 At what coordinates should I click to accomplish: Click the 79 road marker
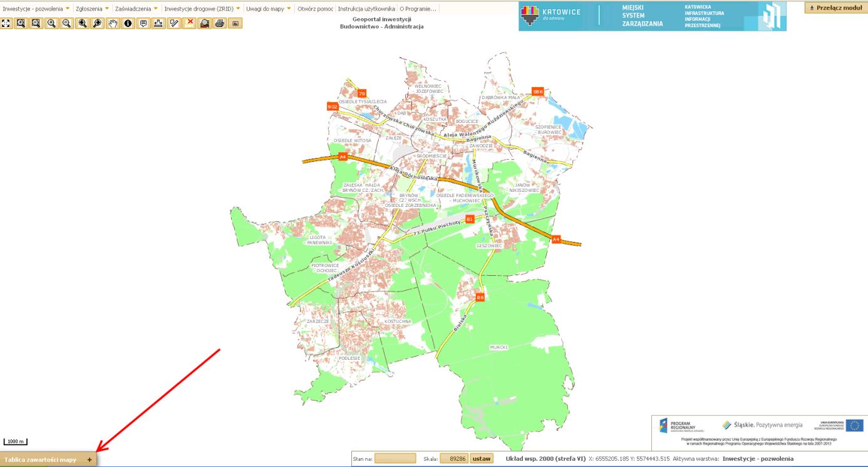point(361,93)
